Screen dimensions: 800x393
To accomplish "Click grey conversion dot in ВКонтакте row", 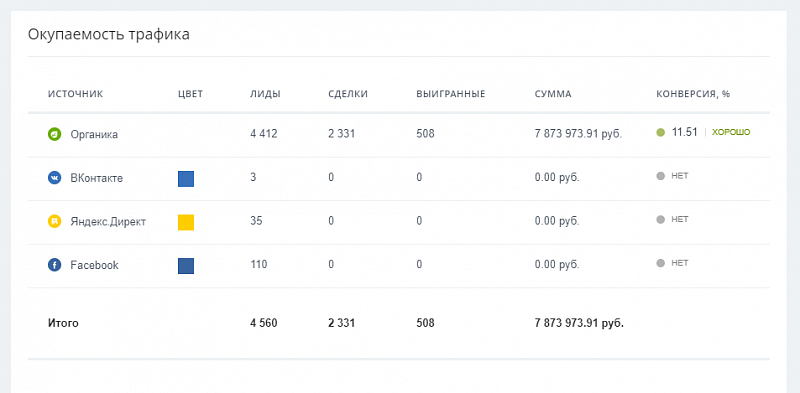I will click(661, 176).
